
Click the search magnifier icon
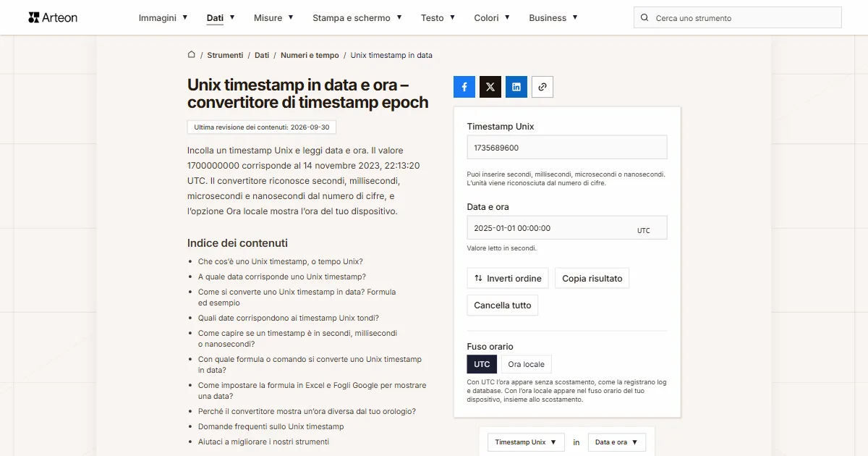[x=645, y=18]
